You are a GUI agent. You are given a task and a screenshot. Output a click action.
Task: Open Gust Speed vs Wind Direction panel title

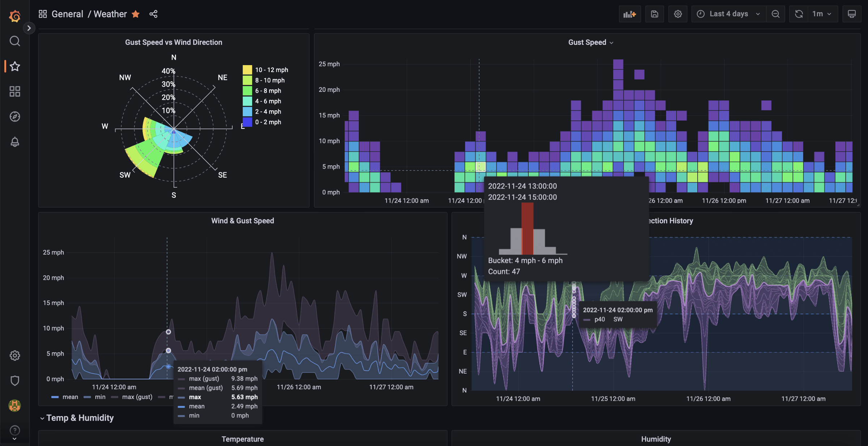[174, 42]
